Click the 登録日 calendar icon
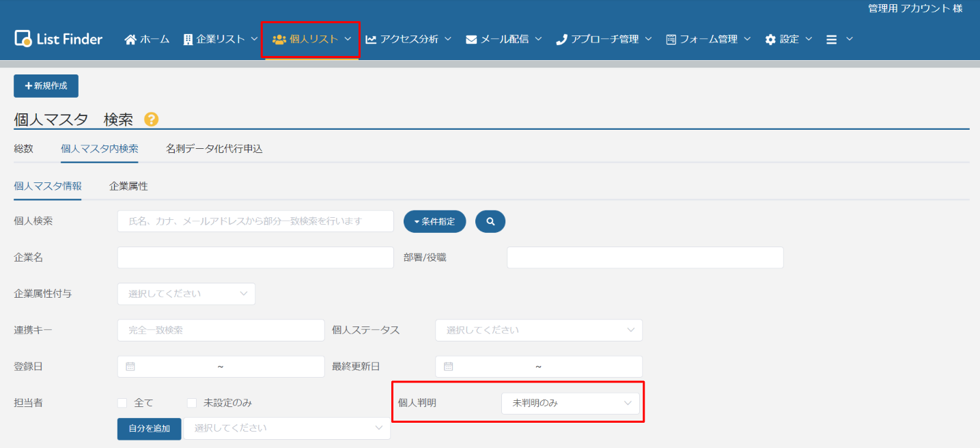Screen dimensions: 980x448 pos(130,367)
